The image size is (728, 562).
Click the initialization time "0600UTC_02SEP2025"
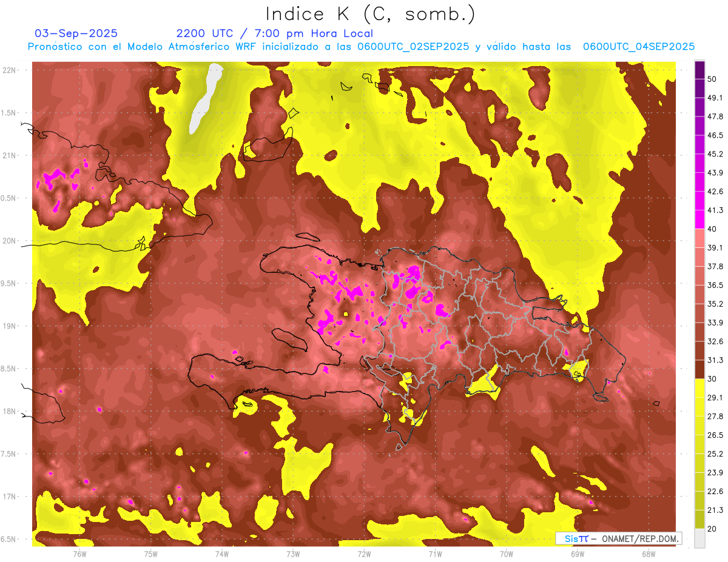point(411,46)
